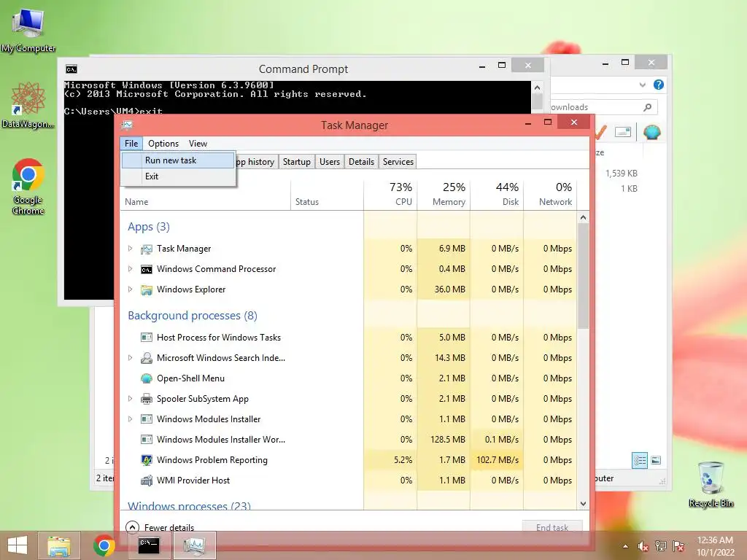
Task: Click Windows Problem Reporting icon
Action: click(x=146, y=460)
